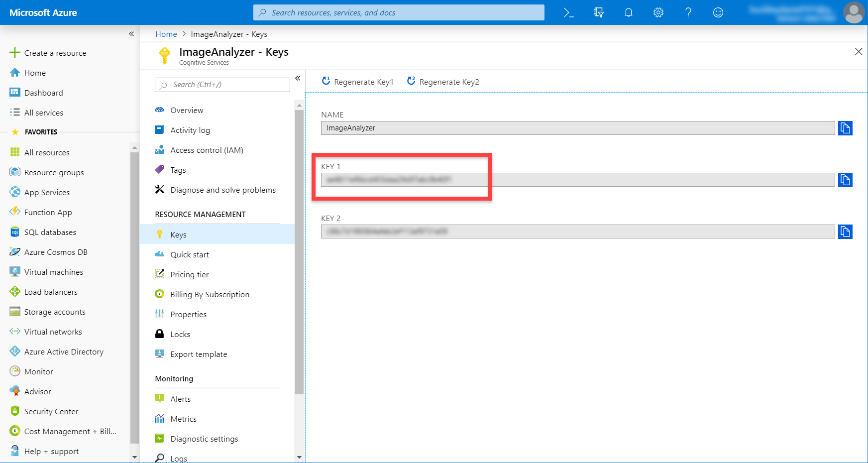This screenshot has height=463, width=868.
Task: Click the Microsoft Azure logo text
Action: click(x=43, y=13)
